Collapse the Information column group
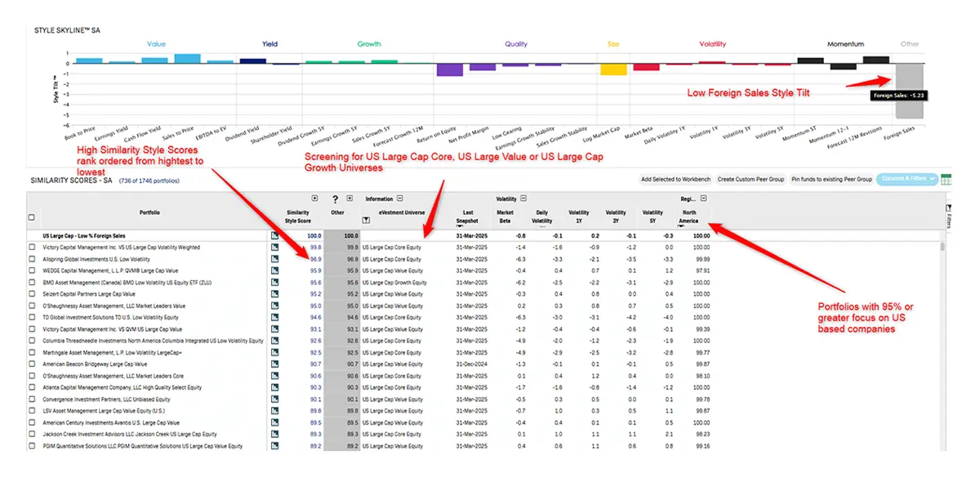980x478 pixels. pos(399,198)
